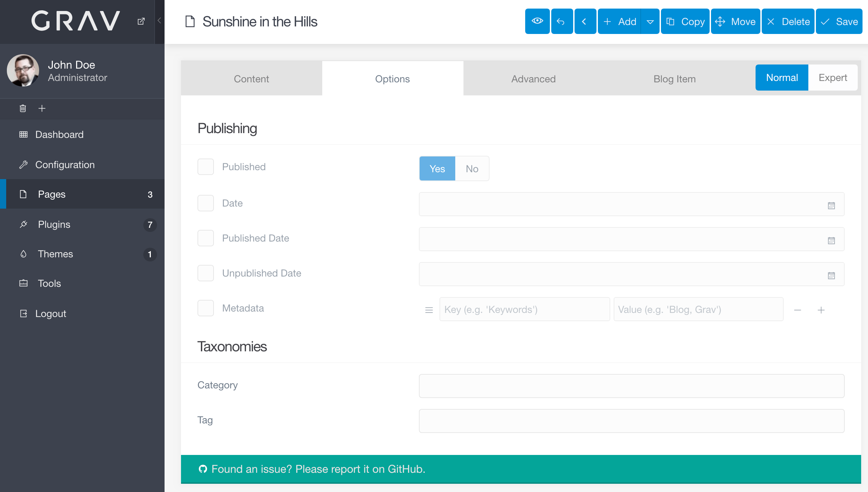The image size is (868, 492).
Task: Open the Add button dropdown arrow
Action: [650, 21]
